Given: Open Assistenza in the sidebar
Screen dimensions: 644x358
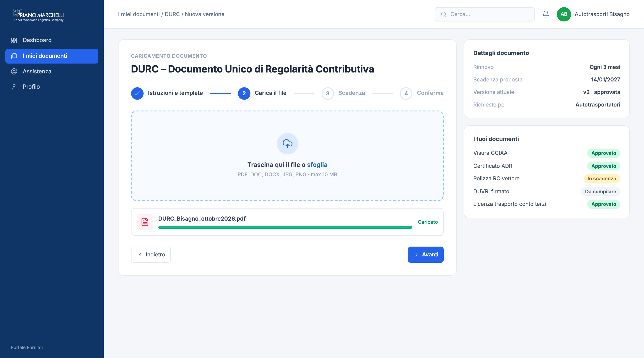Looking at the screenshot, I should [52, 72].
